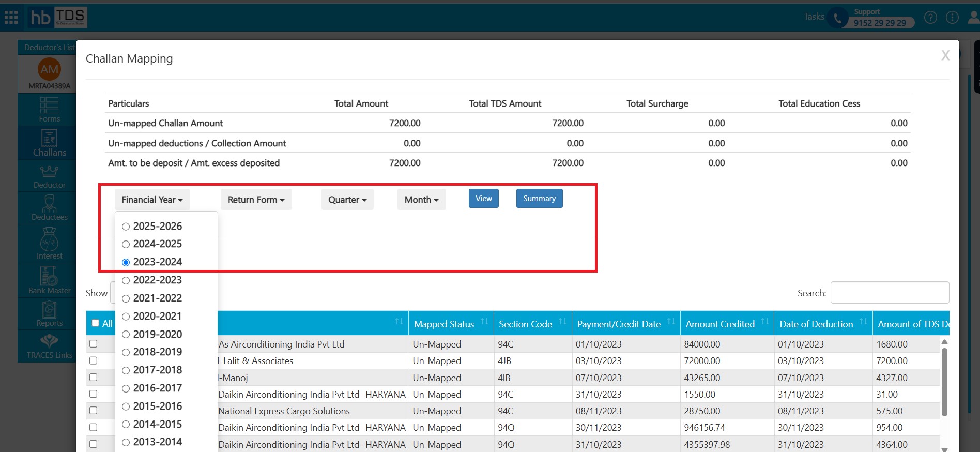This screenshot has height=452, width=980.
Task: Expand the Month dropdown
Action: (421, 200)
